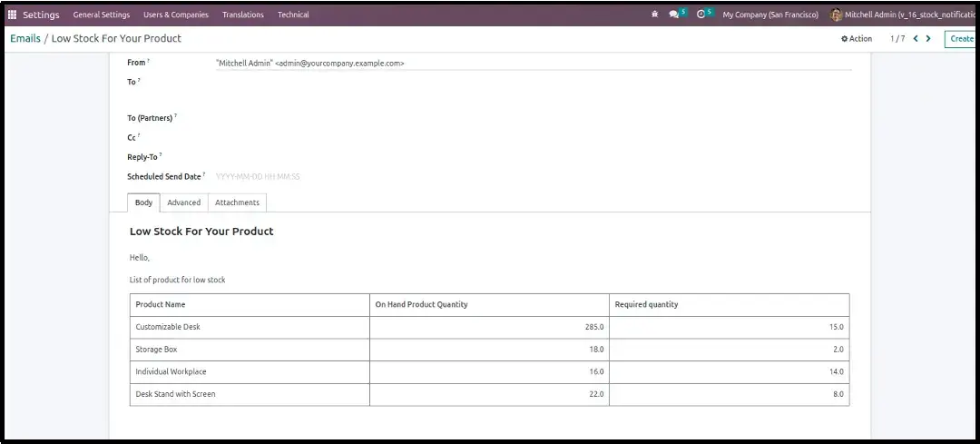Switch to the Body tab
The image size is (980, 444).
pyautogui.click(x=143, y=202)
